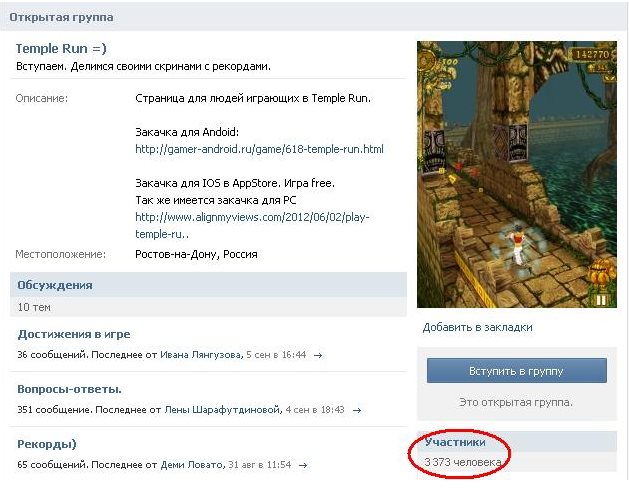Click the '4 сен в 18:43' timestamp

click(315, 410)
